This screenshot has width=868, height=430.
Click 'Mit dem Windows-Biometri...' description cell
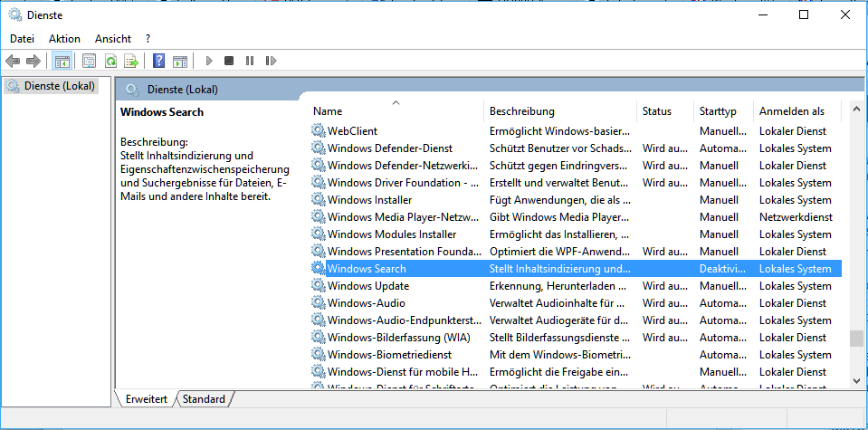[560, 354]
